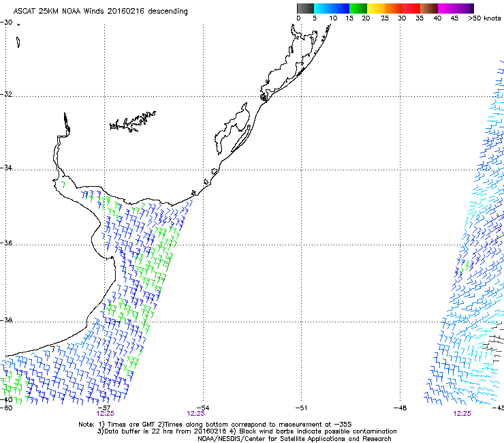Screen dimensions: 504x443
Task: Click the yellow 20-25 knots legend swatch
Action: (376, 8)
